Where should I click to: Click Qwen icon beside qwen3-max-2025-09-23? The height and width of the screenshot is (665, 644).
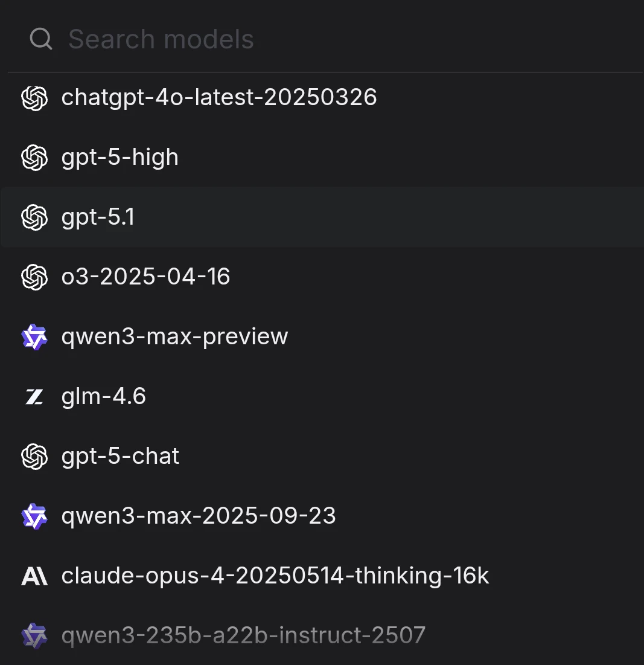coord(34,516)
